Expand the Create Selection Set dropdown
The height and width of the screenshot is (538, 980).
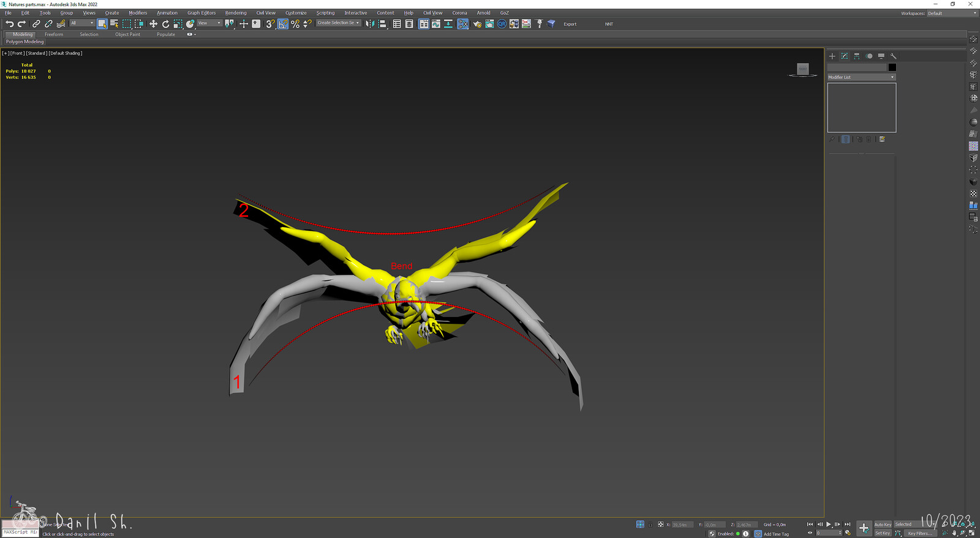coord(338,23)
